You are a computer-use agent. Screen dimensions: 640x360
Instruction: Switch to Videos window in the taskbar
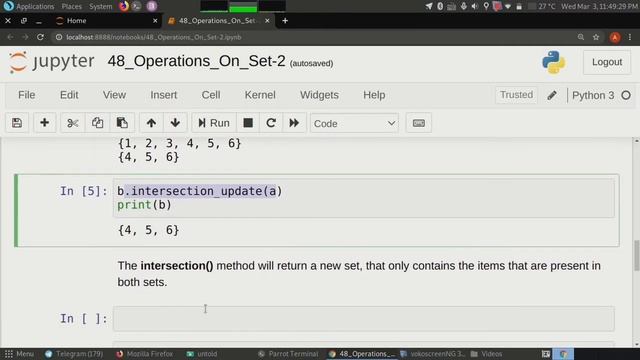[487, 354]
